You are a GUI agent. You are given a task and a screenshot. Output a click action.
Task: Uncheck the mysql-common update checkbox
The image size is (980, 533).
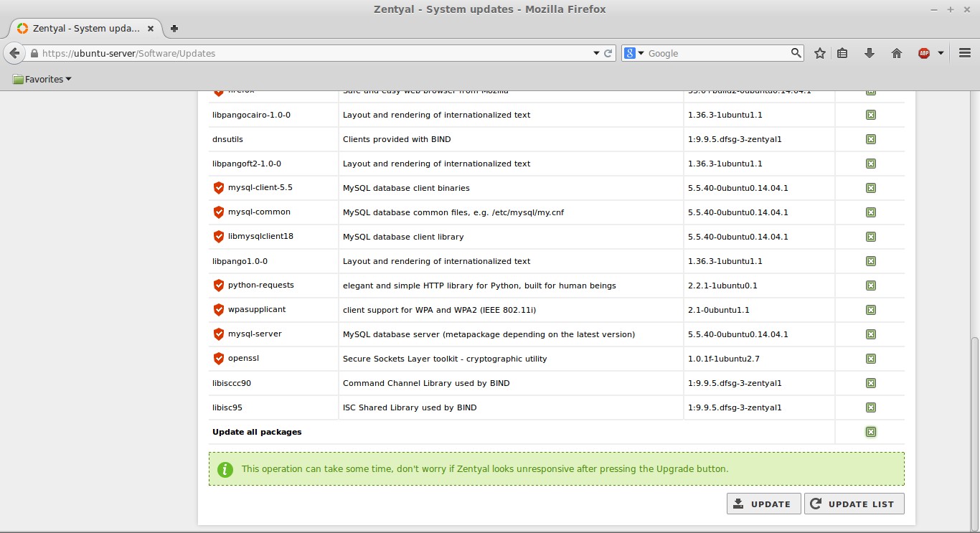point(870,212)
